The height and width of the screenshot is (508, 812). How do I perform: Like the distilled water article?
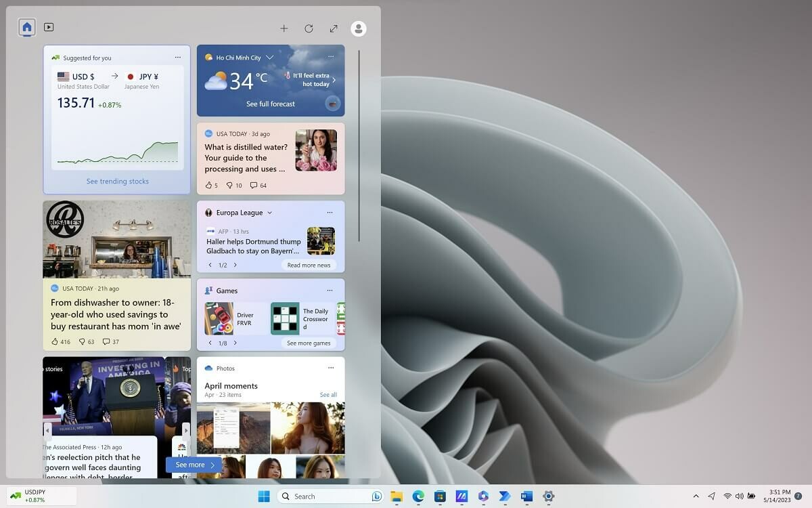(210, 184)
